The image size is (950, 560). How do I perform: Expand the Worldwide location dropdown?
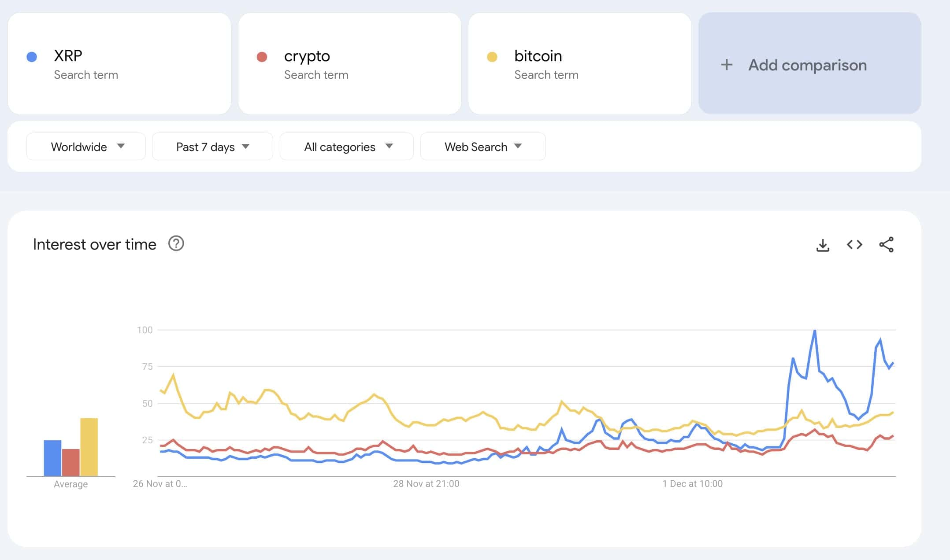(85, 146)
